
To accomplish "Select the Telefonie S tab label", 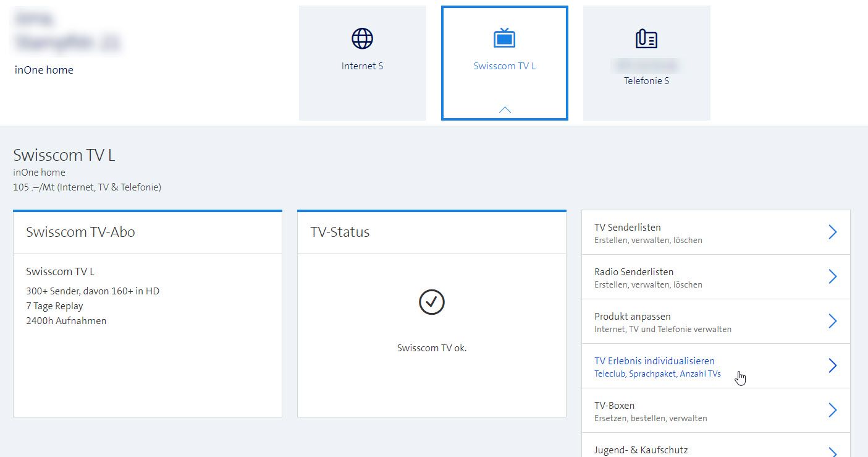I will pos(646,80).
